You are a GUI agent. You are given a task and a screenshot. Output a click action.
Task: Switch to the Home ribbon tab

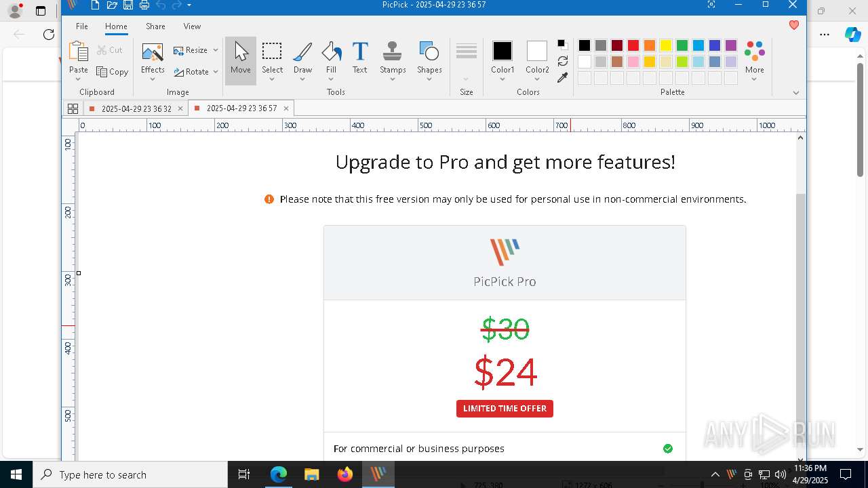point(116,26)
